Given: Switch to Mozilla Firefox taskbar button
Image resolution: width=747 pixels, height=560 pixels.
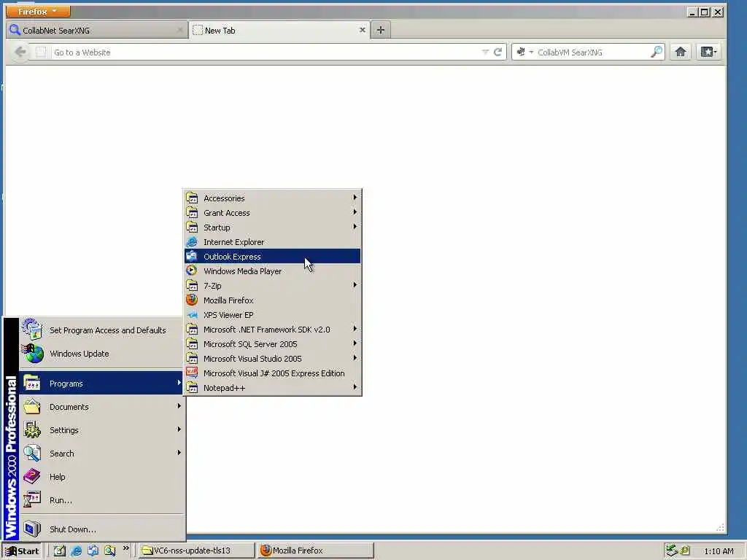Looking at the screenshot, I should (315, 551).
